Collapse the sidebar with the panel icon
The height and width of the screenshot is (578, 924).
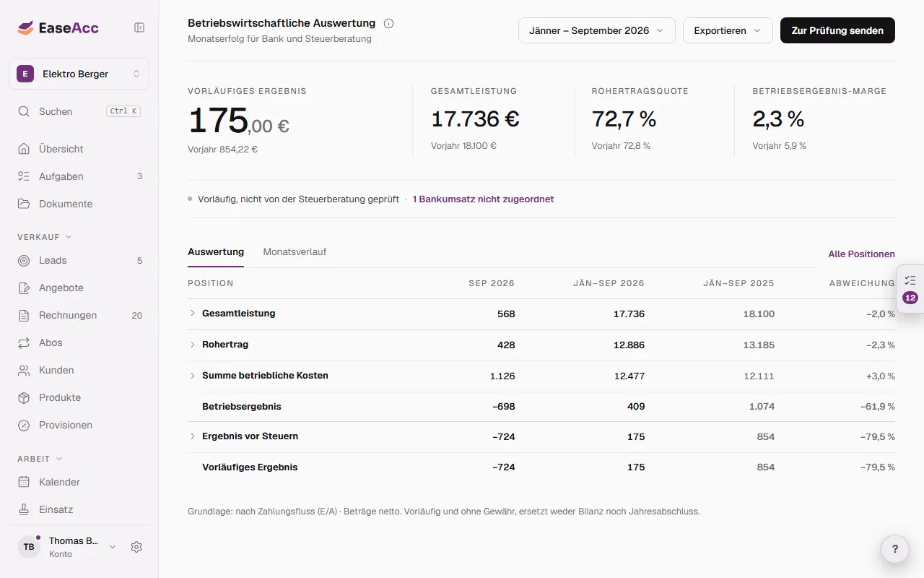tap(139, 27)
